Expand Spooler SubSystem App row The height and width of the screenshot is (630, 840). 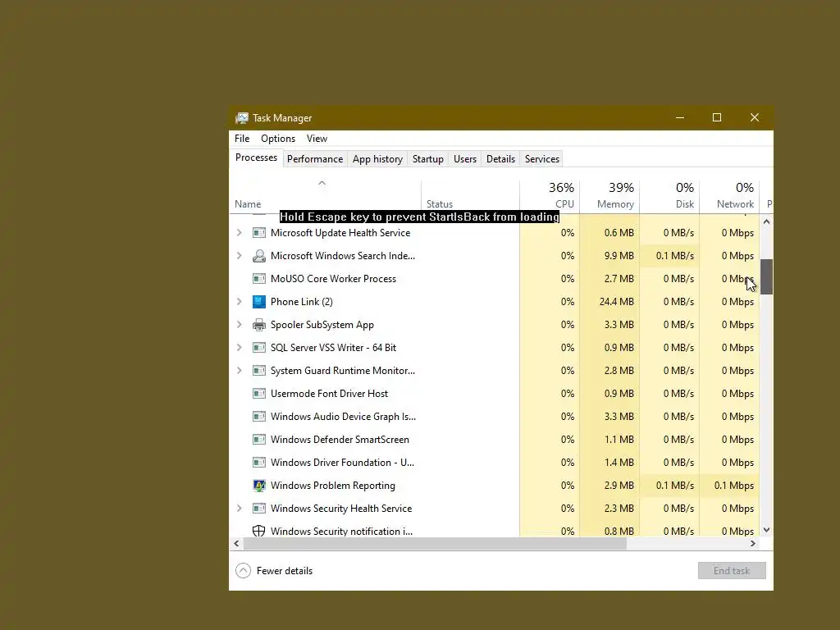[239, 325]
